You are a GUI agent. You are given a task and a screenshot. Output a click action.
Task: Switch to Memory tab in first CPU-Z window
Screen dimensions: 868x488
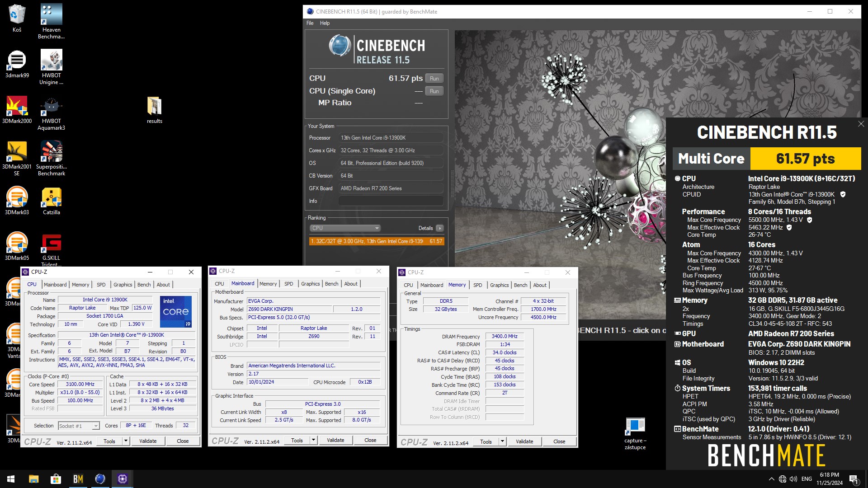(80, 285)
